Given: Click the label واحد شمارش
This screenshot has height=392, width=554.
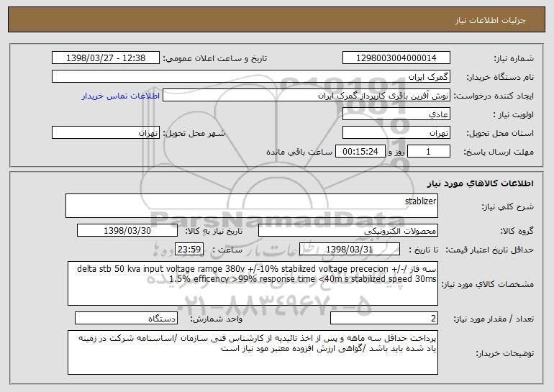Looking at the screenshot, I should [x=217, y=319].
